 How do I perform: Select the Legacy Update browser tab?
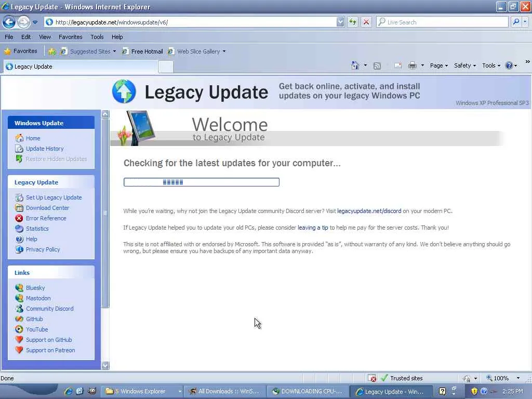pos(81,66)
